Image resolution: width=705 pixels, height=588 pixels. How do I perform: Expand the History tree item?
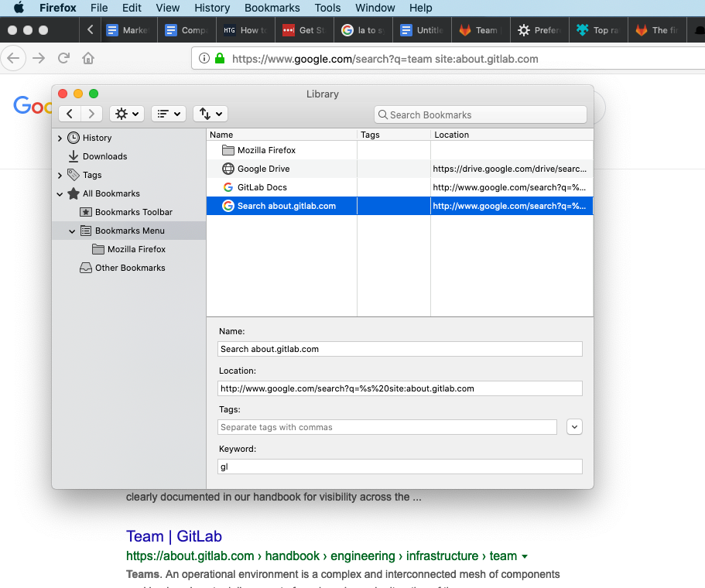[x=60, y=138]
